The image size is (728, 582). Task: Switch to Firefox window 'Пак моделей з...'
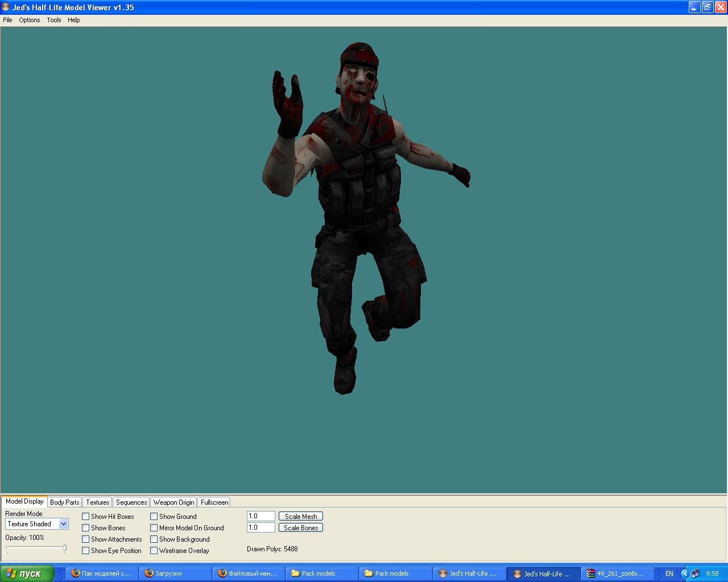pos(102,573)
